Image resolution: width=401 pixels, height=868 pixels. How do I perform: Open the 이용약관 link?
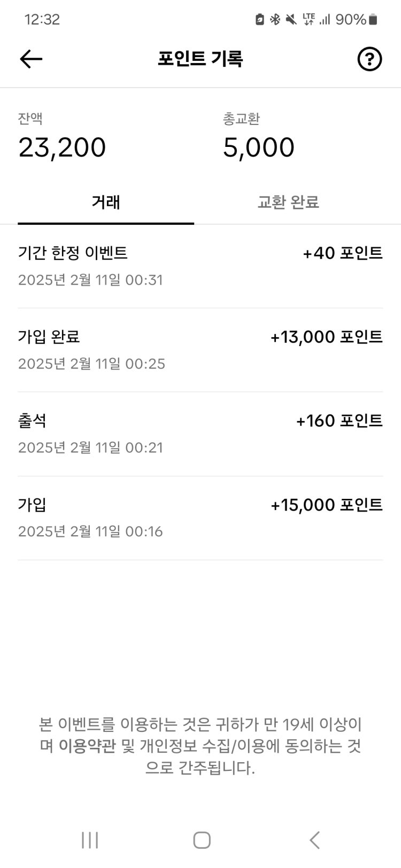[x=87, y=746]
